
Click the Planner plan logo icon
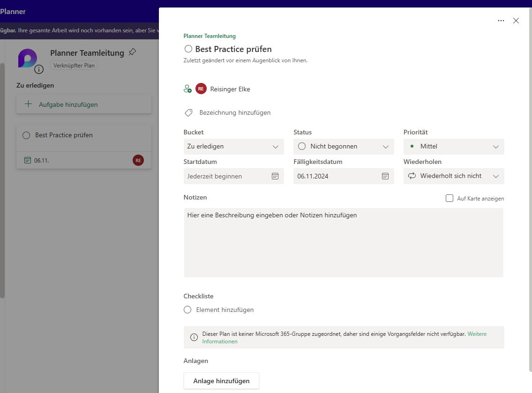pyautogui.click(x=28, y=58)
